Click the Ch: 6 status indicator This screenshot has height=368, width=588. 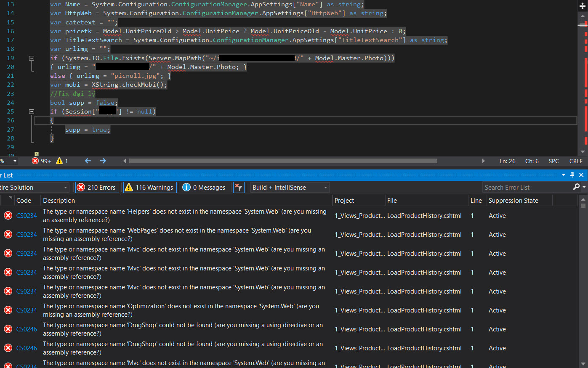(x=532, y=161)
